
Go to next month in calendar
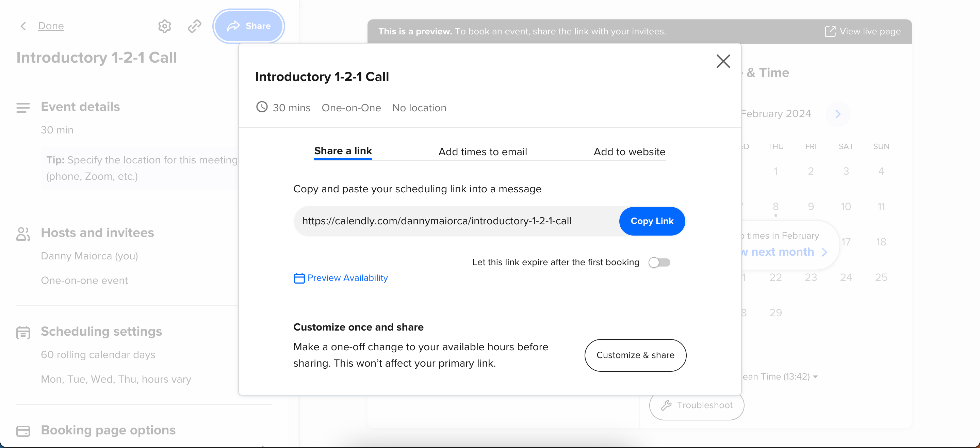[838, 114]
